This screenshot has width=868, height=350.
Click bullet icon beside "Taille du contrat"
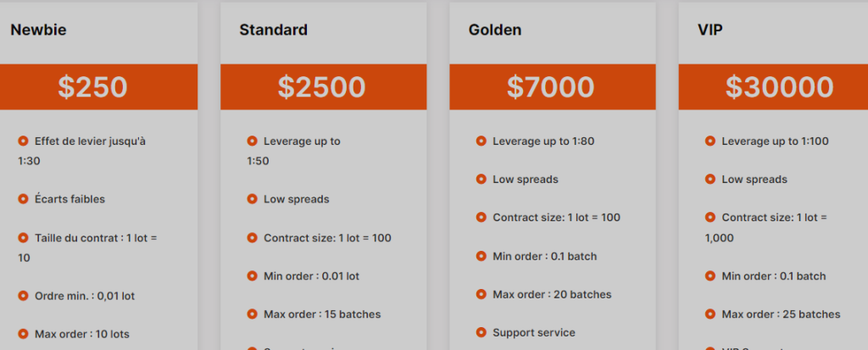(x=24, y=238)
